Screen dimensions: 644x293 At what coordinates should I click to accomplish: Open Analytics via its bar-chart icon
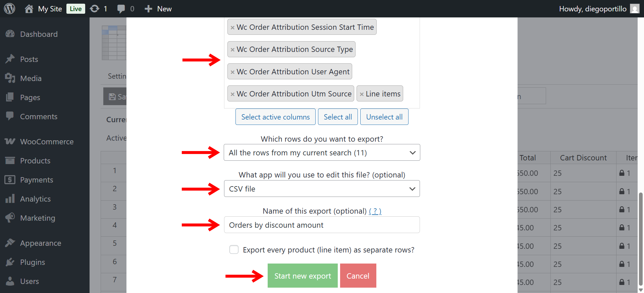click(x=10, y=199)
